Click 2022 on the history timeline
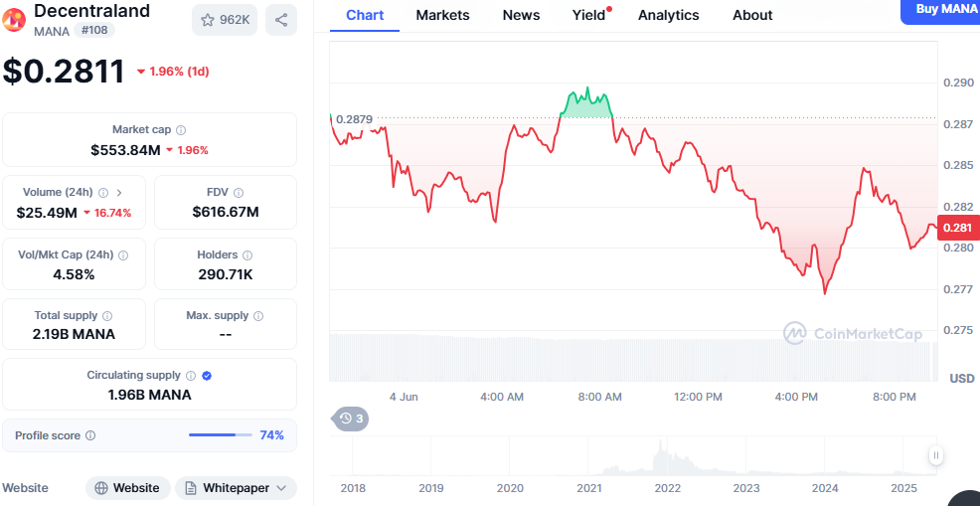Viewport: 980px width, 506px height. coord(668,488)
